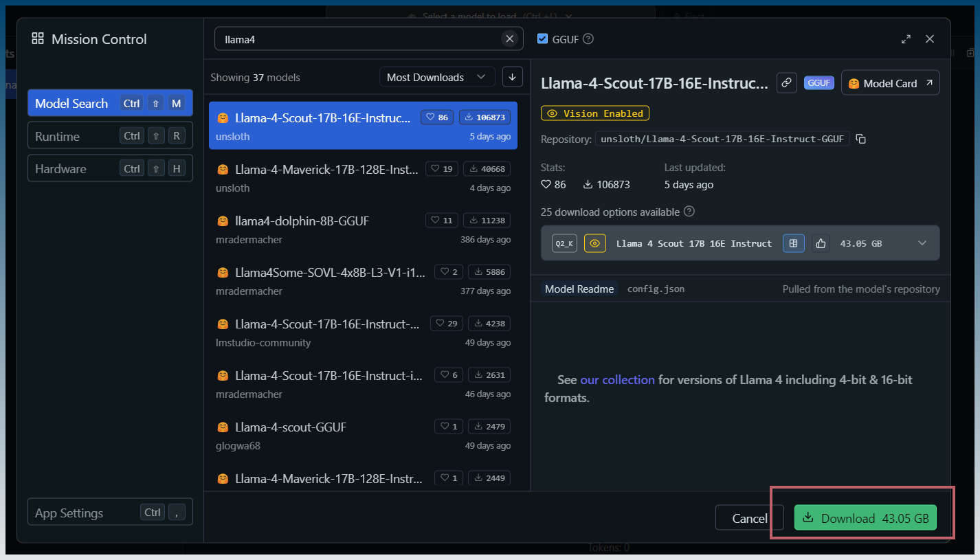The height and width of the screenshot is (560, 980).
Task: Click downloads badge 4238 on lmstudio-community model
Action: click(489, 324)
